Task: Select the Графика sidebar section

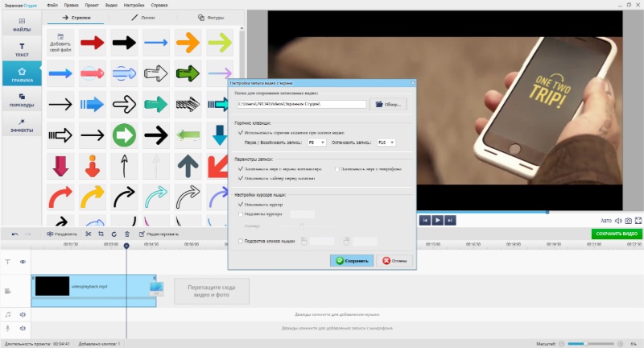Action: tap(22, 74)
